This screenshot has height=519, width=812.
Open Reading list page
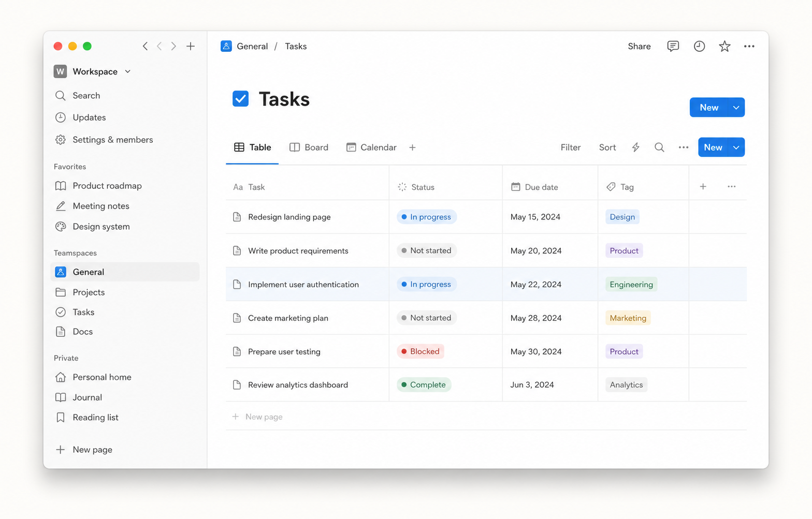(x=125, y=418)
